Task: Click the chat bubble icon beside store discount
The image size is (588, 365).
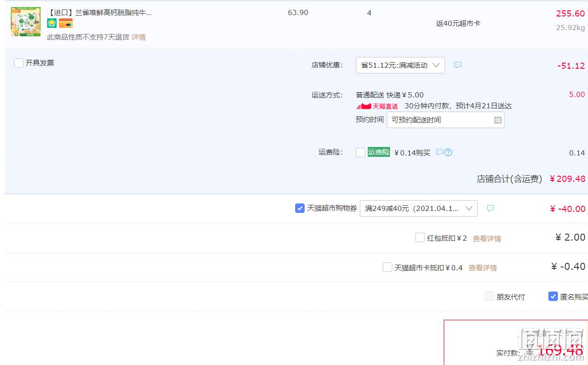Action: coord(458,65)
